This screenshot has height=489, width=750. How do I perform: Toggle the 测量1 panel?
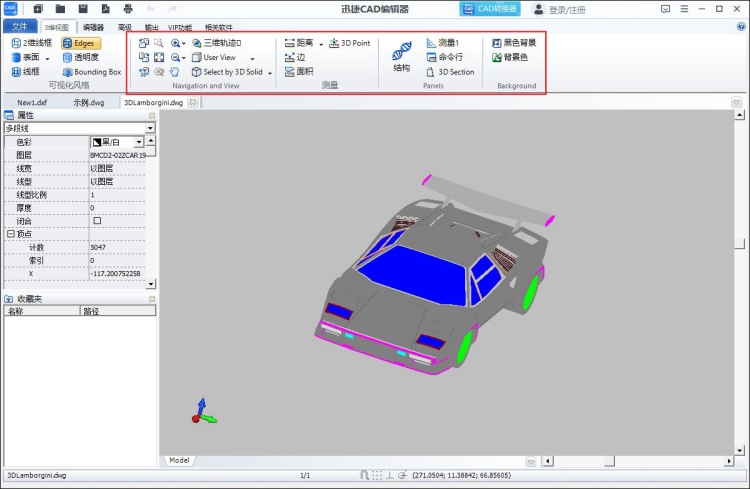442,43
